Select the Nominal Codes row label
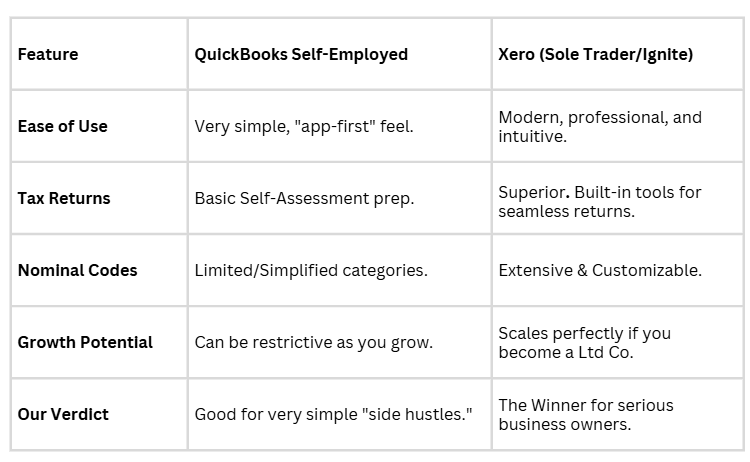The image size is (750, 462). 78,270
